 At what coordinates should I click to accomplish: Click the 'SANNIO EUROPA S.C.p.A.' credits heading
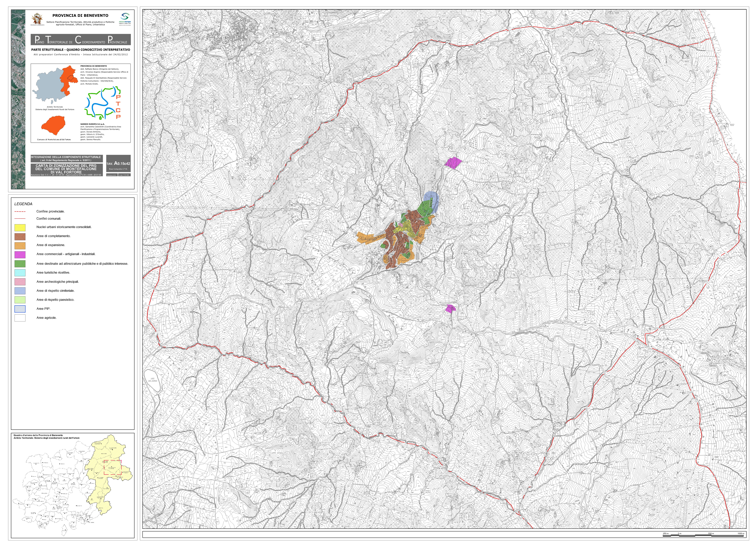point(93,124)
